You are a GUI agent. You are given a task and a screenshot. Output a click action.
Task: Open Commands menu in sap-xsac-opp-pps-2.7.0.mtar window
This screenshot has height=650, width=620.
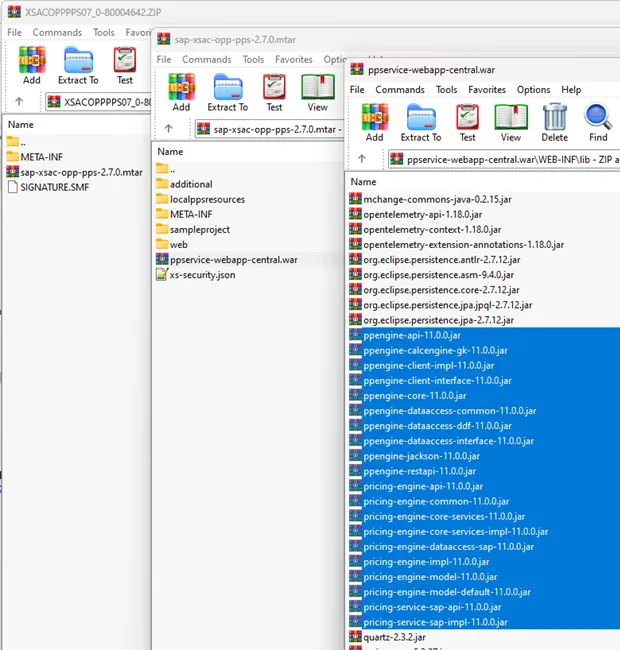[207, 59]
